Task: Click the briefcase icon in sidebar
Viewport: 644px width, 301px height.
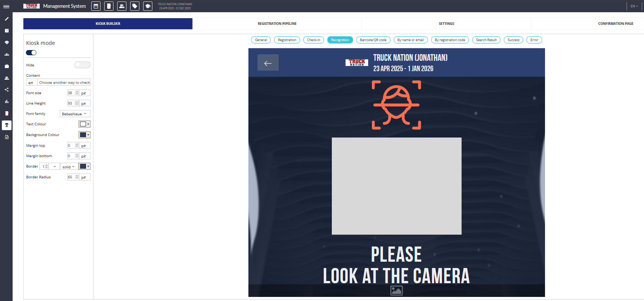Action: [7, 66]
